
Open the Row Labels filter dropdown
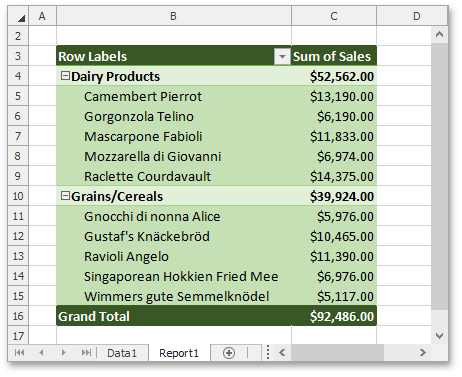click(x=282, y=57)
